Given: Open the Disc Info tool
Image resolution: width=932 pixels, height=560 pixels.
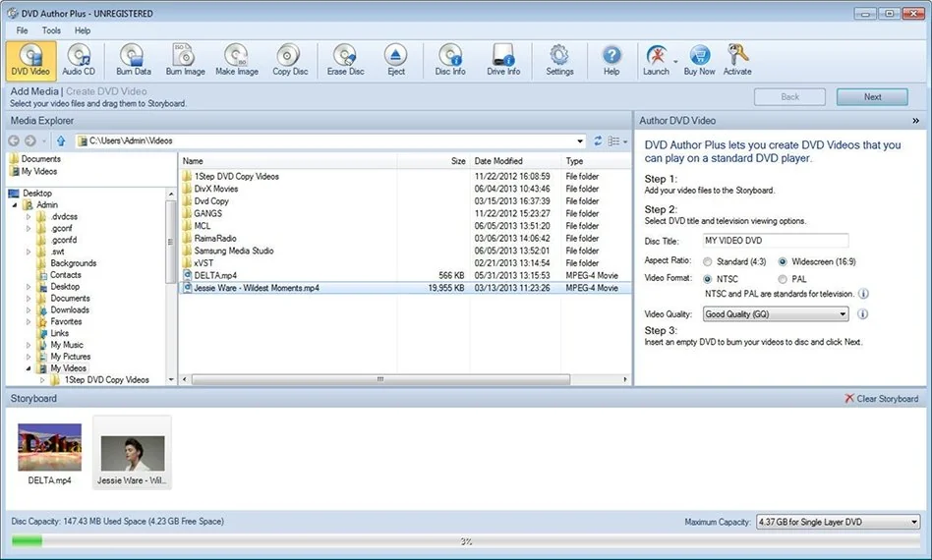Looking at the screenshot, I should pyautogui.click(x=450, y=59).
